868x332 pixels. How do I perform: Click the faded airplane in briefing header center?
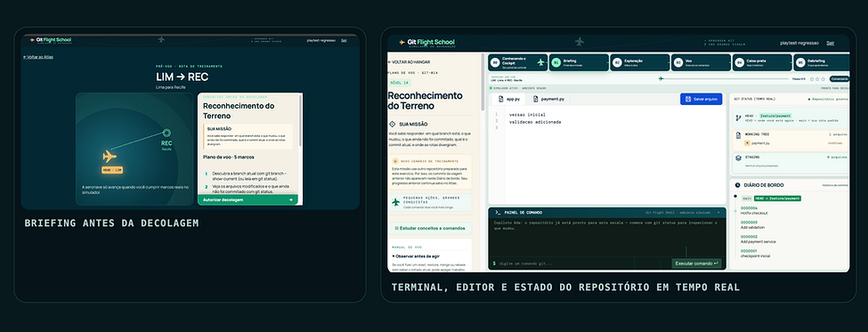click(162, 39)
